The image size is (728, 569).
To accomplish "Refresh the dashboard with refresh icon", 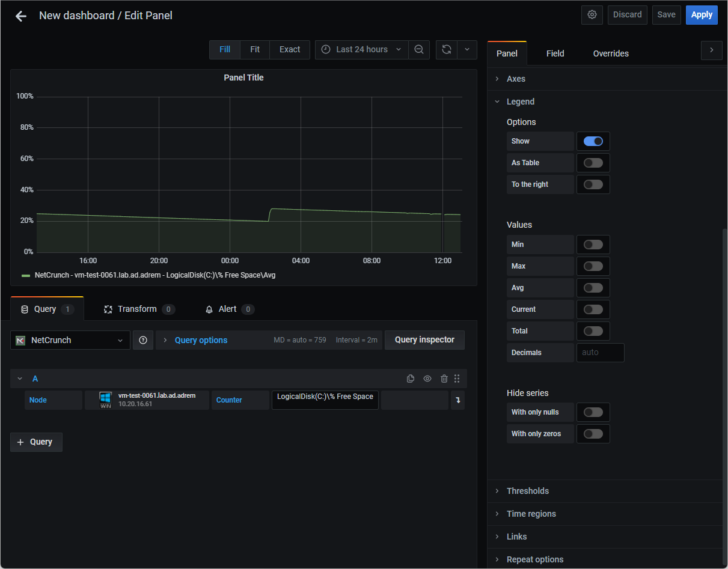I will (x=447, y=49).
